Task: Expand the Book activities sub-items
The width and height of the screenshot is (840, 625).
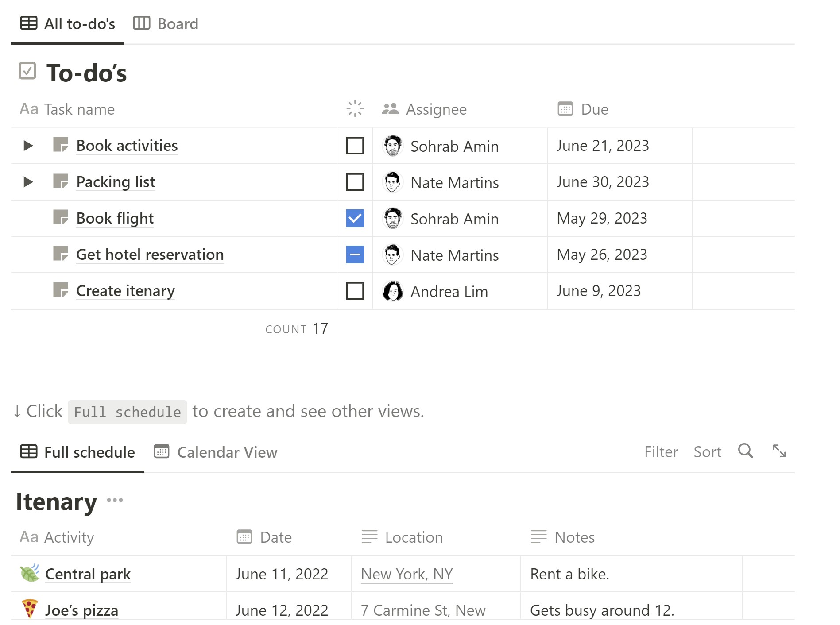Action: (28, 146)
